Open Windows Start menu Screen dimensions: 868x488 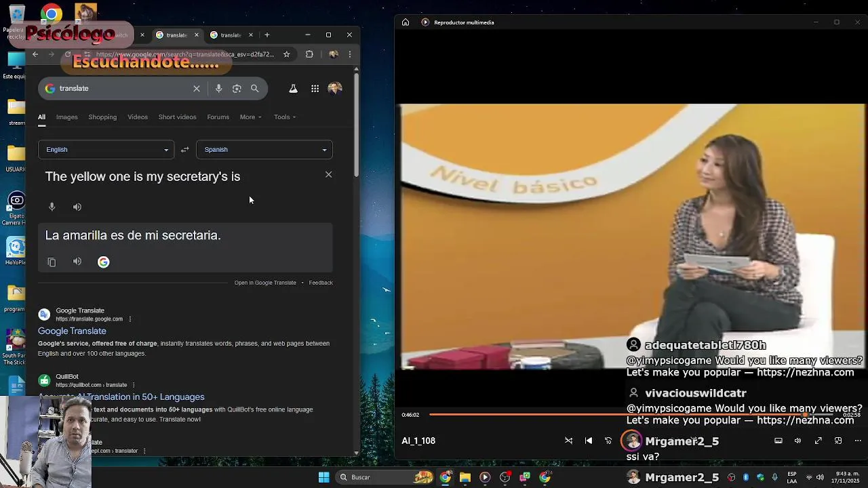point(323,477)
